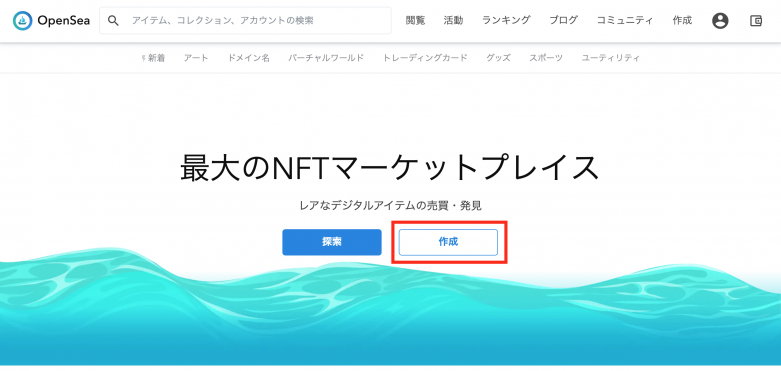Image resolution: width=781 pixels, height=371 pixels.
Task: Click the 最大のNFTマーケットプレイス heading
Action: point(390,168)
